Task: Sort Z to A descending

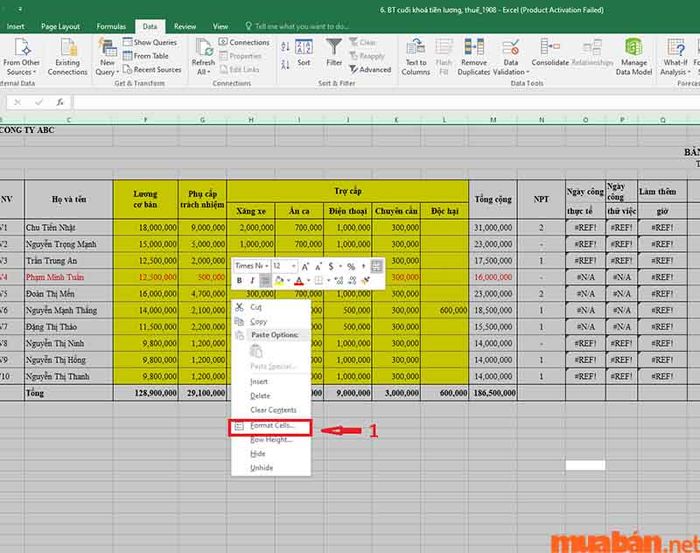Action: pos(285,65)
